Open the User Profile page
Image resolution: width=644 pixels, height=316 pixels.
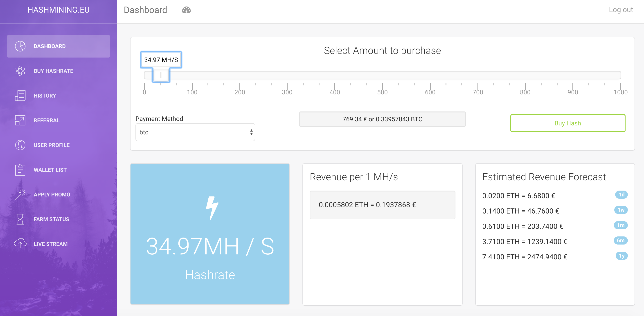tap(58, 145)
